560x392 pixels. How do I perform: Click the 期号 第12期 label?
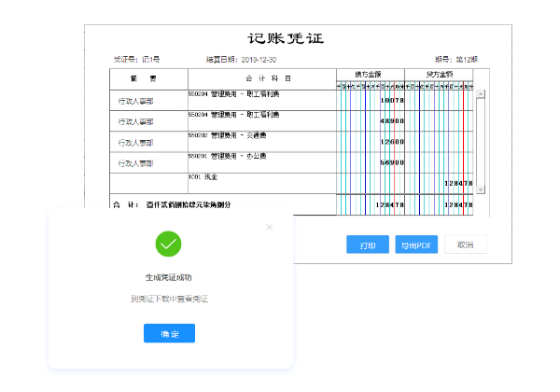[455, 58]
